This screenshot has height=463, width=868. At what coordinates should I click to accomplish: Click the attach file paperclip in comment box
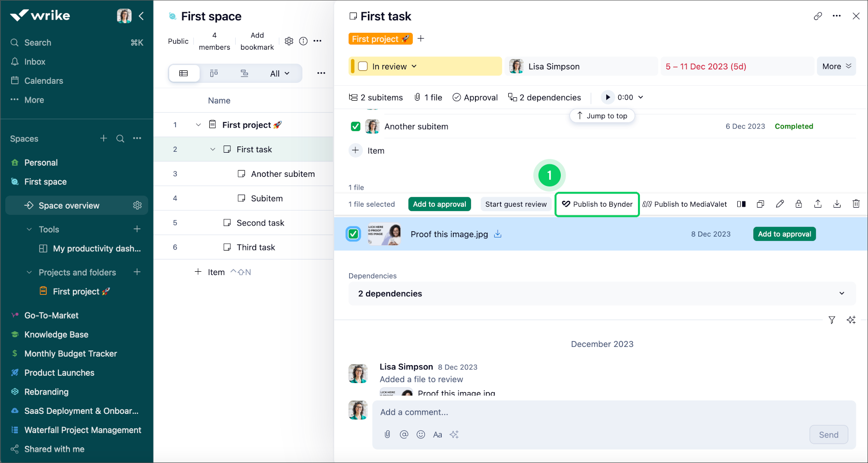(x=387, y=435)
